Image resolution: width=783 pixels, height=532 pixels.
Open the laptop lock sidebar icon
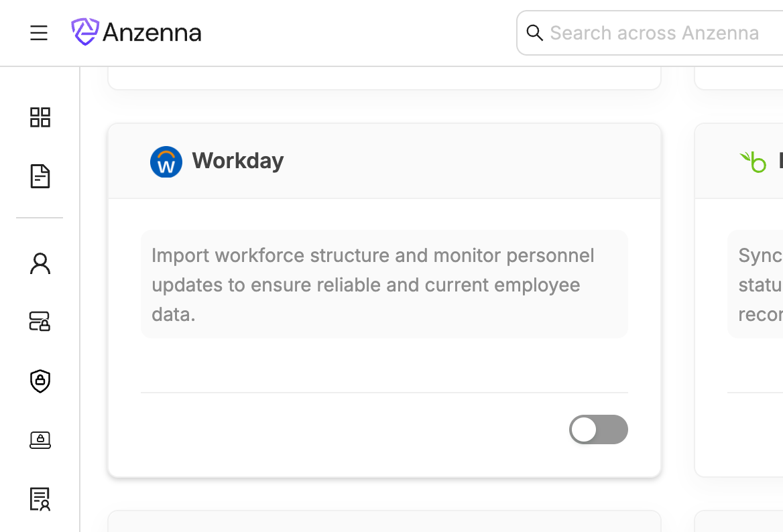pos(40,440)
